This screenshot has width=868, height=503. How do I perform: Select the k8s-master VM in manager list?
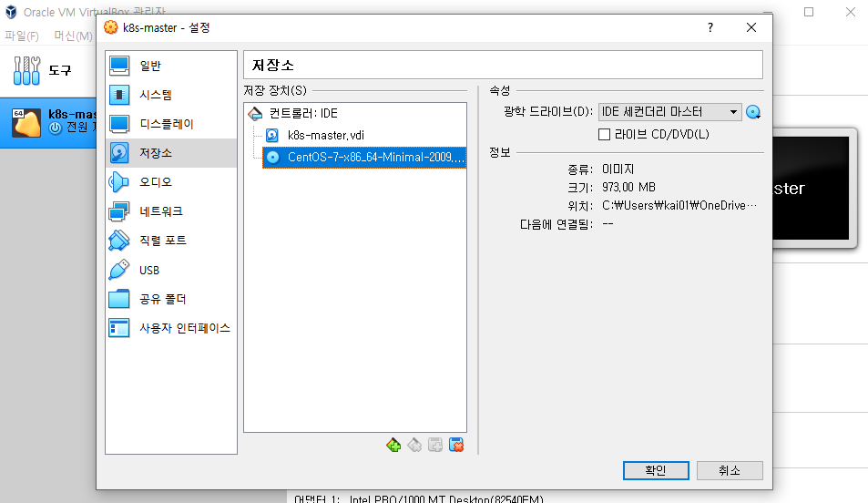[x=48, y=122]
